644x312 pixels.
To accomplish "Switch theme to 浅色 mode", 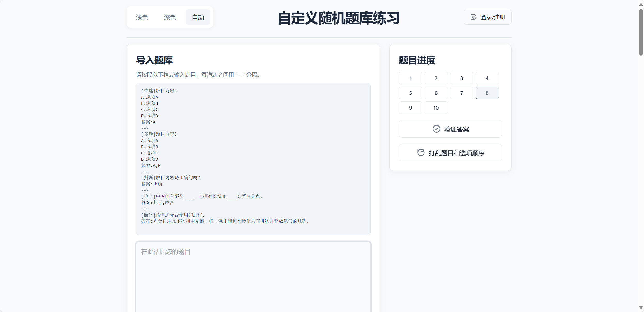I will click(x=142, y=17).
